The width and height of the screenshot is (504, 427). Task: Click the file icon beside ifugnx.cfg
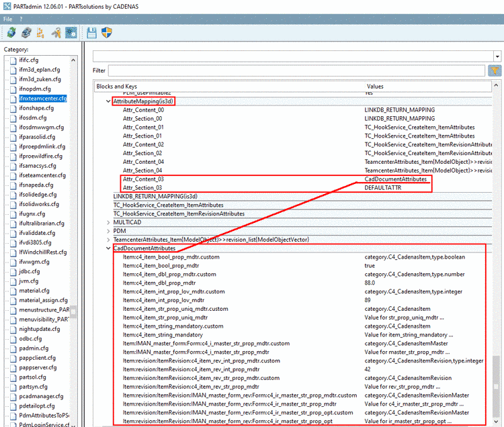point(13,214)
